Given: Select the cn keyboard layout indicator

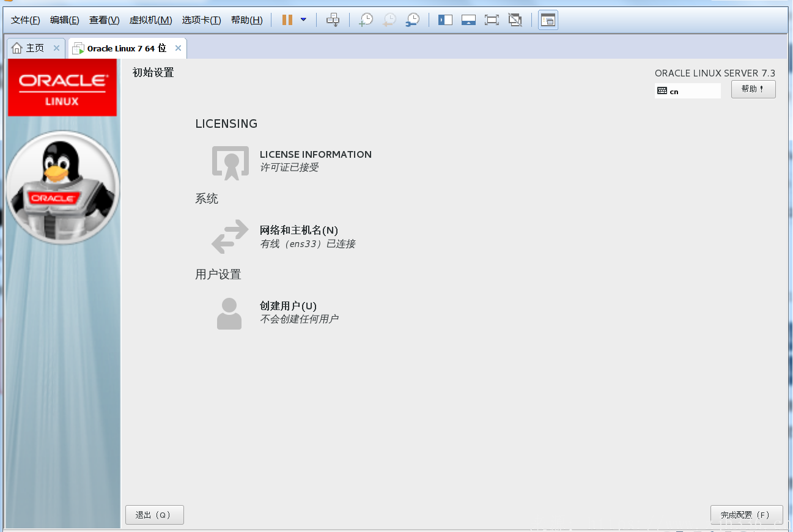Looking at the screenshot, I should coord(687,91).
